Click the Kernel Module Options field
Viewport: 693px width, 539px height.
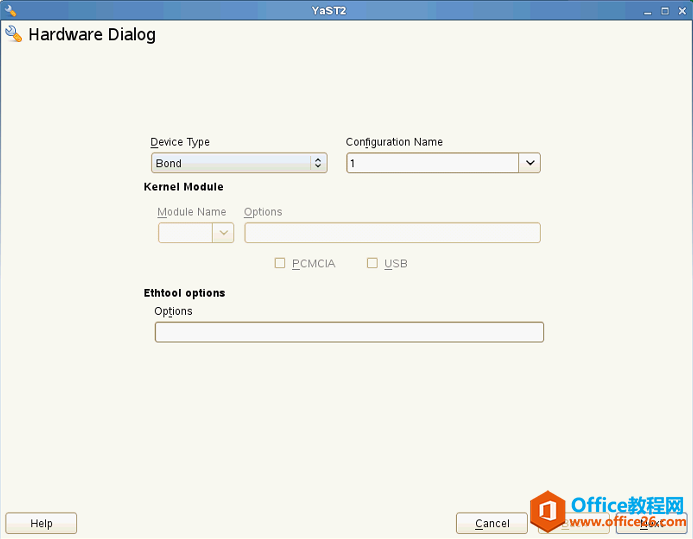click(x=392, y=233)
